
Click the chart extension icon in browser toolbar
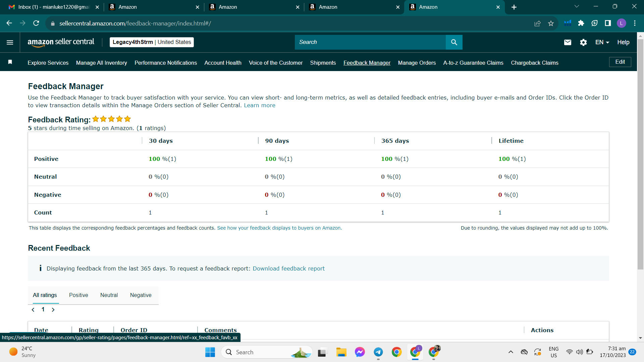tap(568, 23)
